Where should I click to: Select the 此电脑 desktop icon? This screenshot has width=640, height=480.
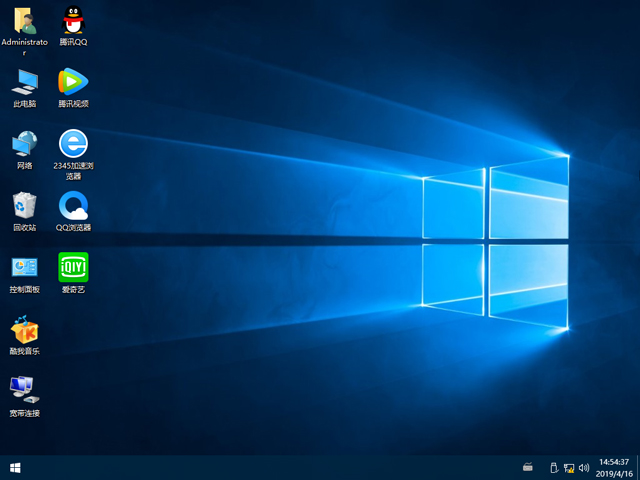point(25,82)
